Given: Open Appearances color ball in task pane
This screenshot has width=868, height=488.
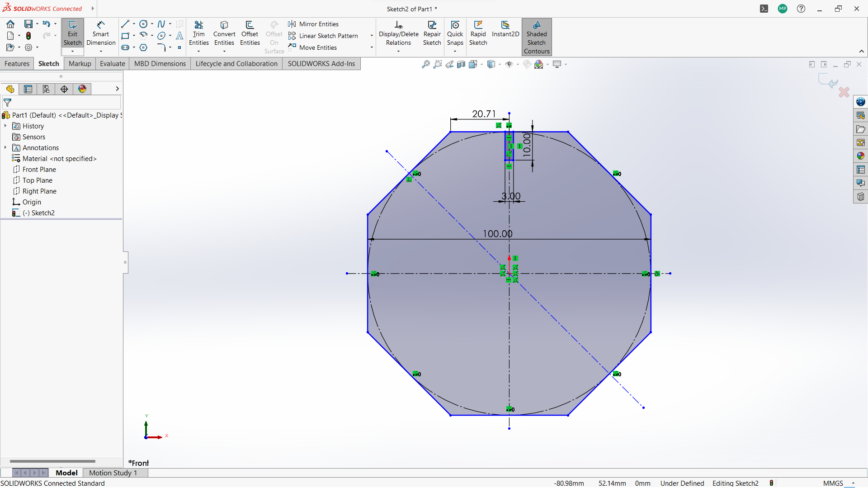Looking at the screenshot, I should pyautogui.click(x=860, y=156).
